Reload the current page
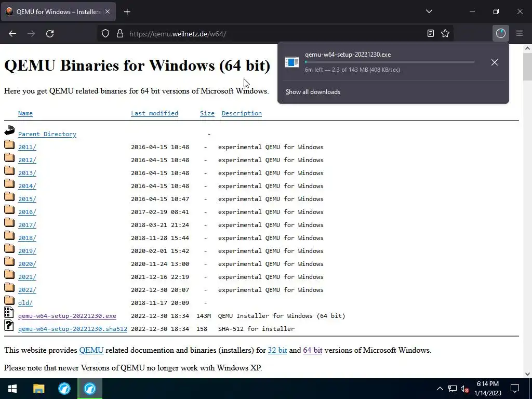The width and height of the screenshot is (532, 399). (50, 34)
